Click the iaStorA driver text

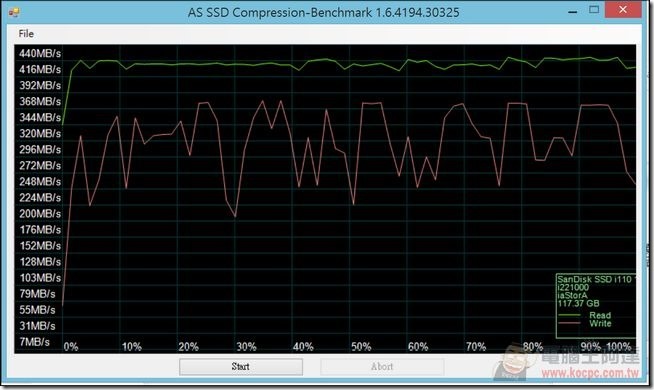pos(572,295)
